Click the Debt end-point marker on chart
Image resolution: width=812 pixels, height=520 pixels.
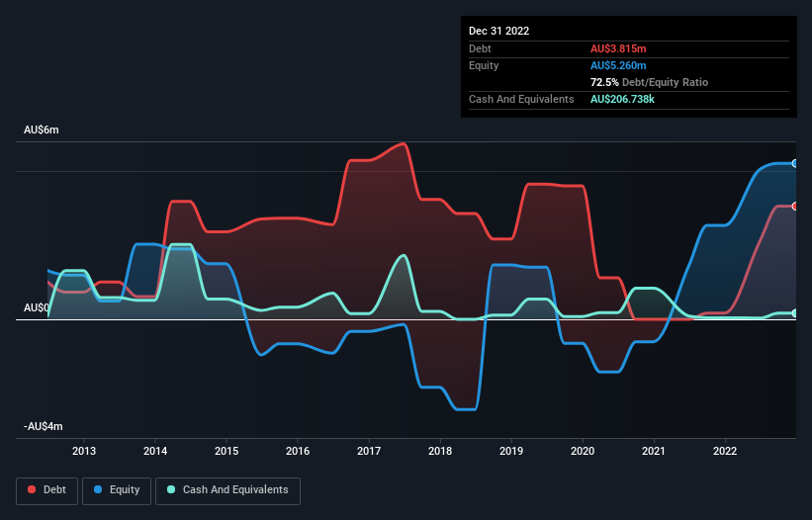tap(795, 207)
